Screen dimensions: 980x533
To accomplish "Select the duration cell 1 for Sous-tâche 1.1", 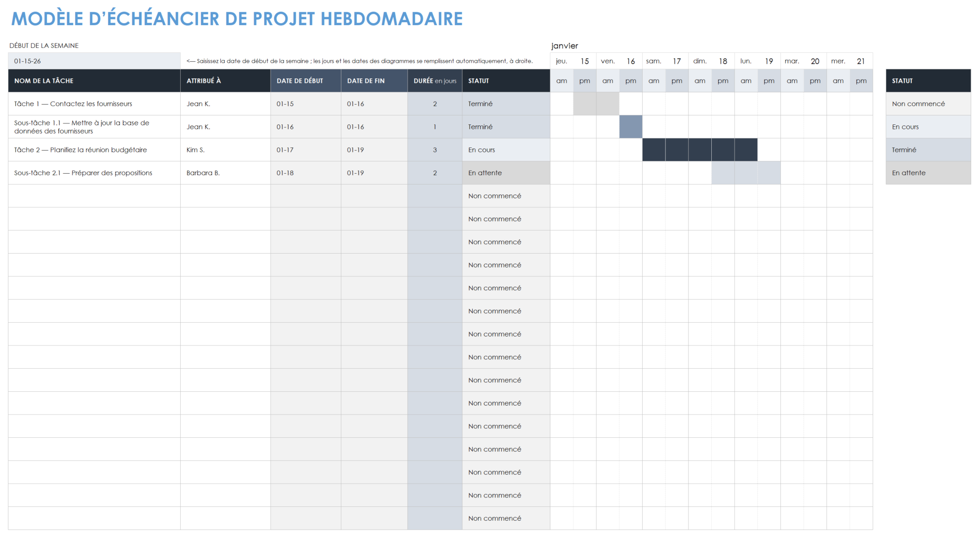I will point(435,127).
